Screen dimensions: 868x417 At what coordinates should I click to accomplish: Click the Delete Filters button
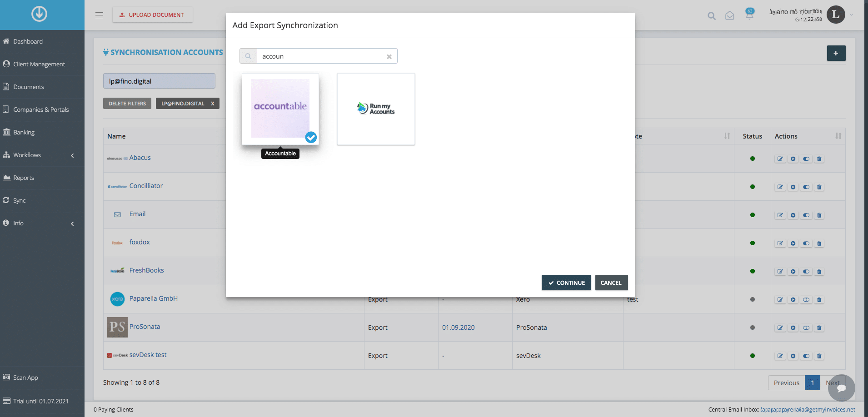(x=127, y=104)
